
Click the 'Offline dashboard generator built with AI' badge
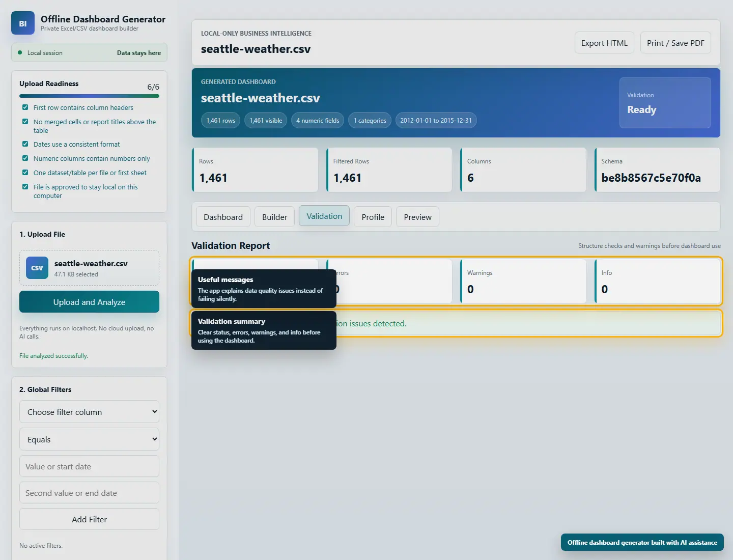coord(642,542)
